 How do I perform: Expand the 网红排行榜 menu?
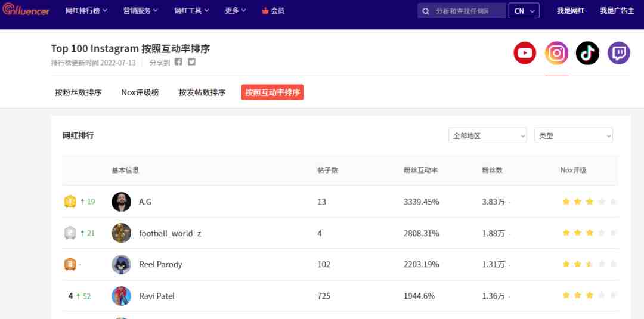(86, 11)
